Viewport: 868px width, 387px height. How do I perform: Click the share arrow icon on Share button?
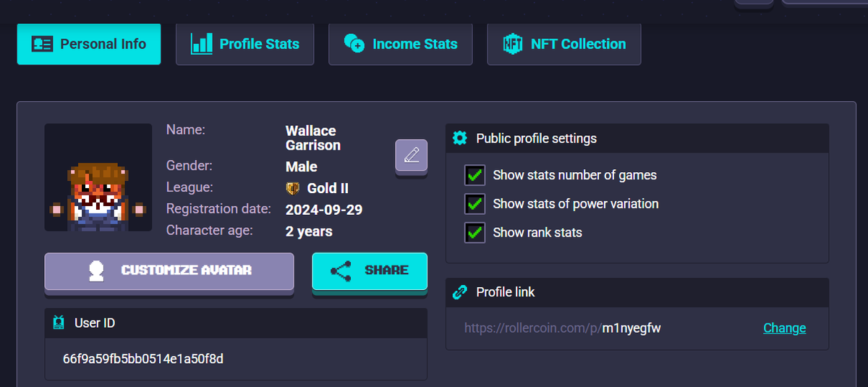pyautogui.click(x=341, y=271)
